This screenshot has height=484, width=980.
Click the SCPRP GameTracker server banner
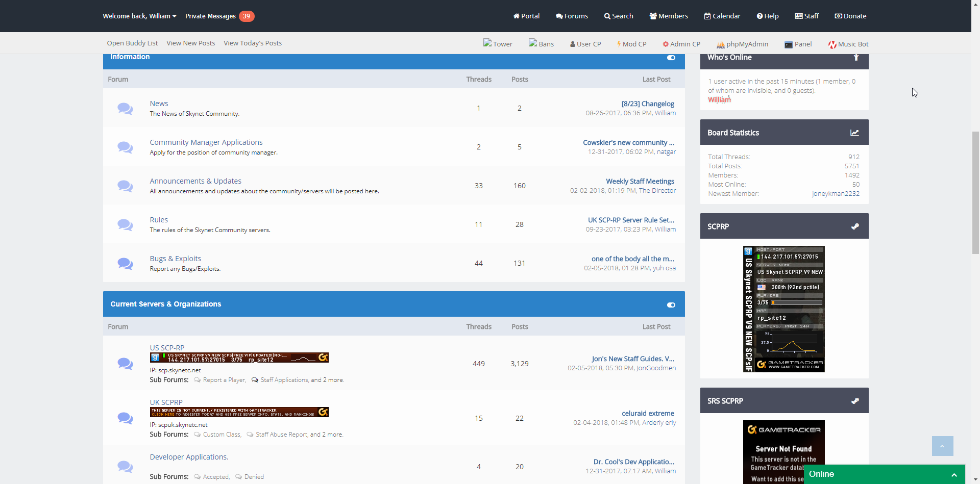(784, 309)
